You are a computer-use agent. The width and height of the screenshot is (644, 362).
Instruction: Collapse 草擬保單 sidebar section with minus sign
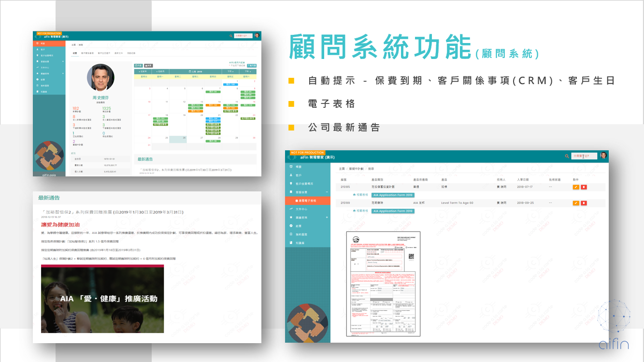(x=327, y=192)
